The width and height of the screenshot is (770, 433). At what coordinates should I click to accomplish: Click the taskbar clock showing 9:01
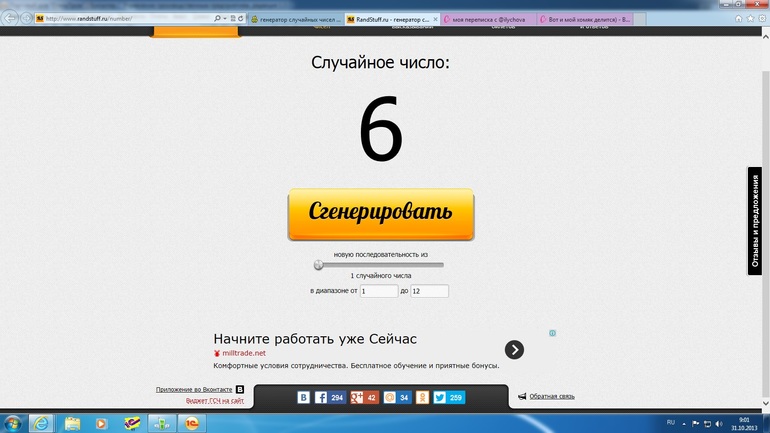tap(744, 424)
